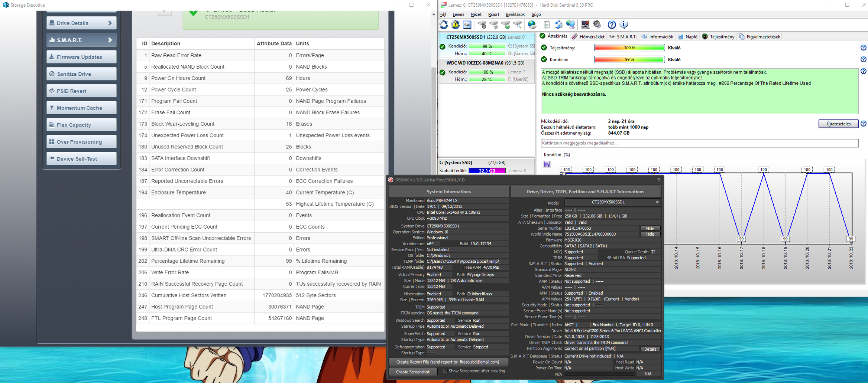Select the Áttekintés tab
The image size is (868, 383).
click(554, 36)
